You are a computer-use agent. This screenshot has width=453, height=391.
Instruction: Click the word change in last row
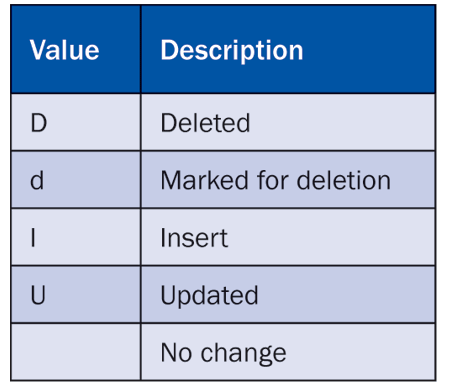coord(243,353)
